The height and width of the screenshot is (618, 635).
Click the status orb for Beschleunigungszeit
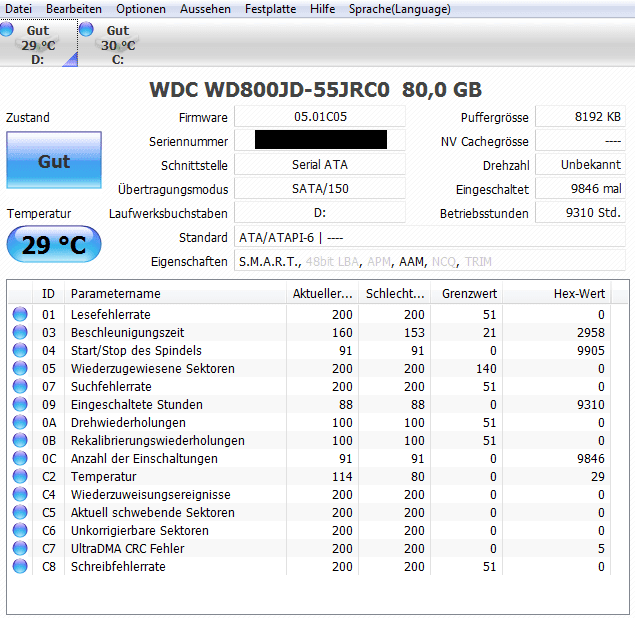coord(20,332)
